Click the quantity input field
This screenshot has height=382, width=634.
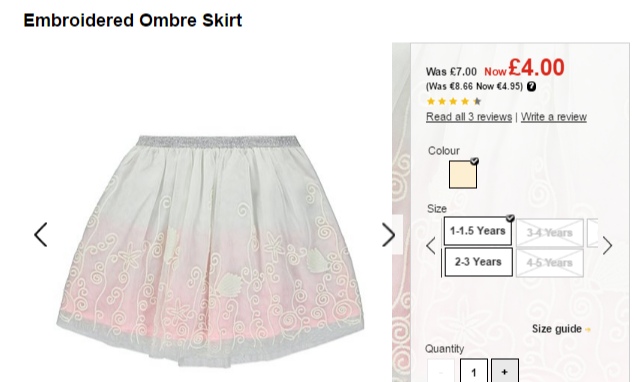tap(473, 371)
